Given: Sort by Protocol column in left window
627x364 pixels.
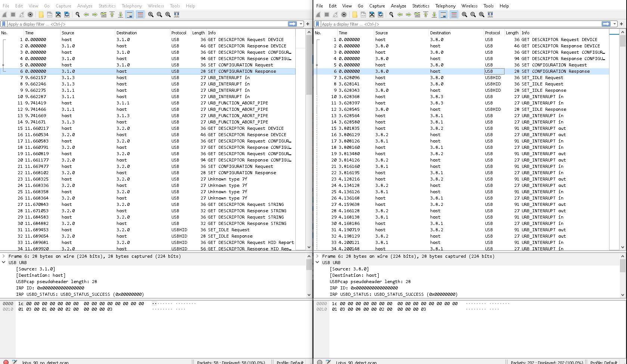Looking at the screenshot, I should 179,33.
